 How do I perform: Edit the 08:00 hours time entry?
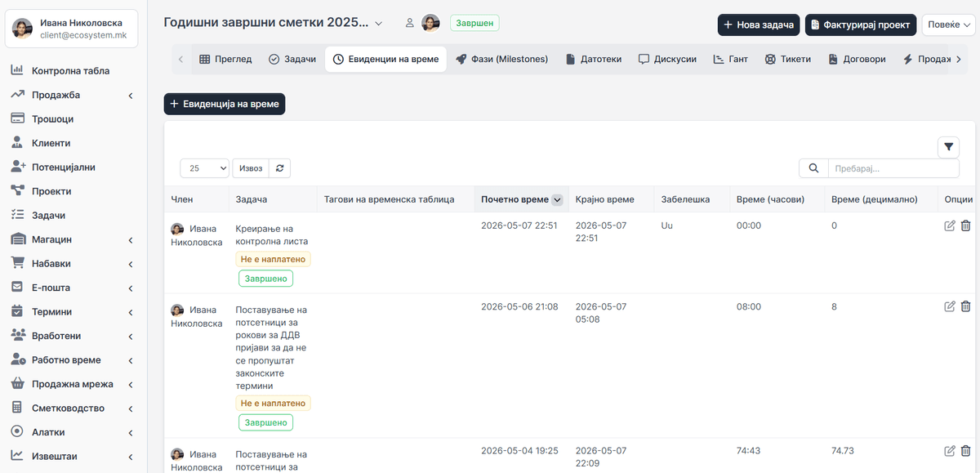coord(950,306)
